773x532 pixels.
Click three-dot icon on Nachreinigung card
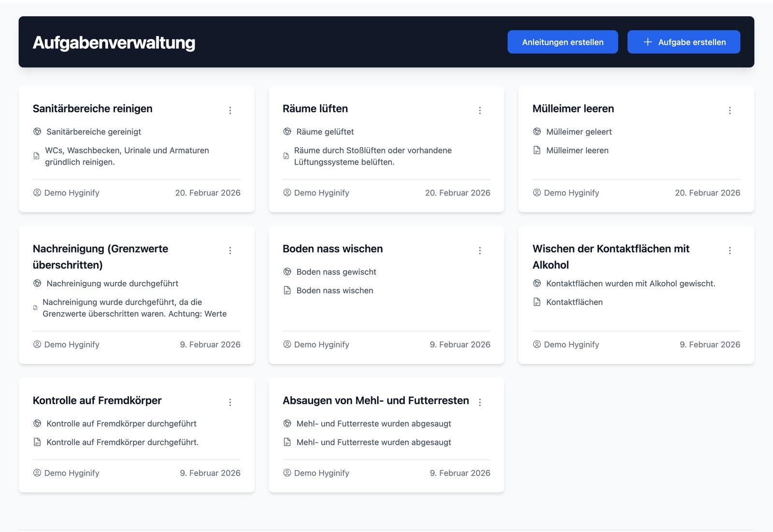coord(230,251)
